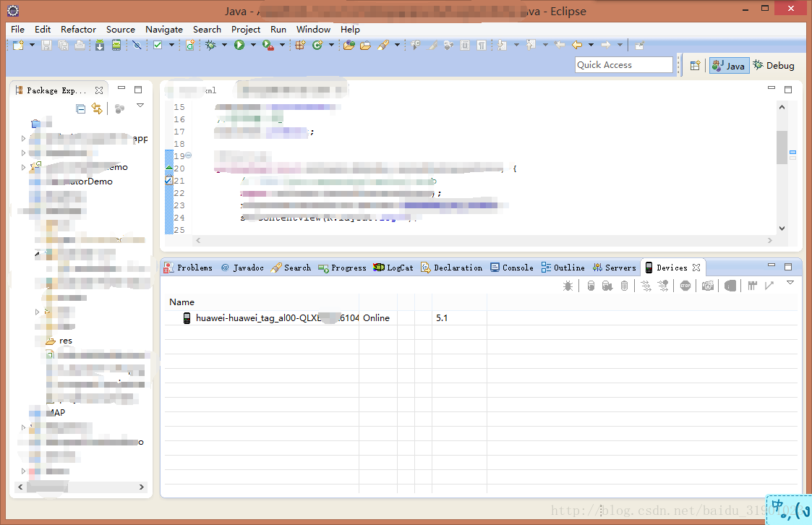Image resolution: width=812 pixels, height=525 pixels.
Task: Click the green Run button icon
Action: [239, 46]
